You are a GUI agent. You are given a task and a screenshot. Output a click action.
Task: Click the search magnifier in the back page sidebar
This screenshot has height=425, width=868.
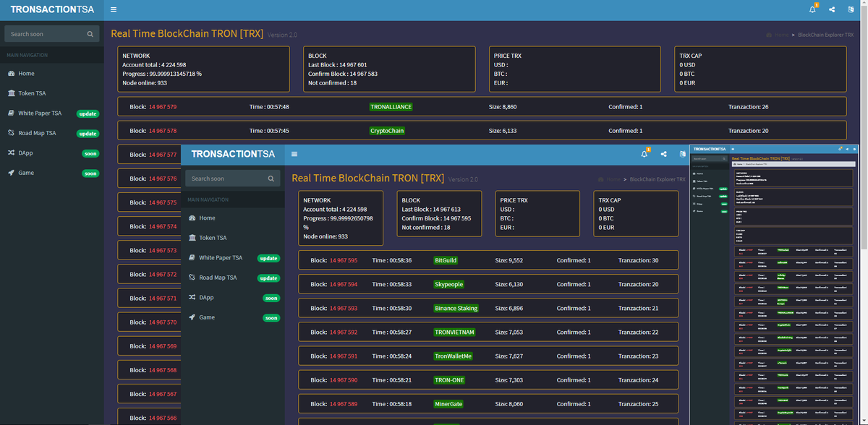90,34
